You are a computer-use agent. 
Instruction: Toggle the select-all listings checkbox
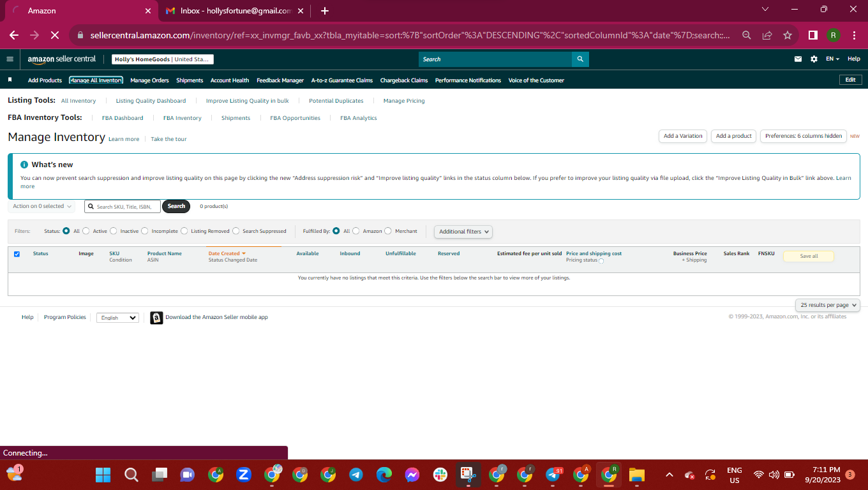(17, 254)
